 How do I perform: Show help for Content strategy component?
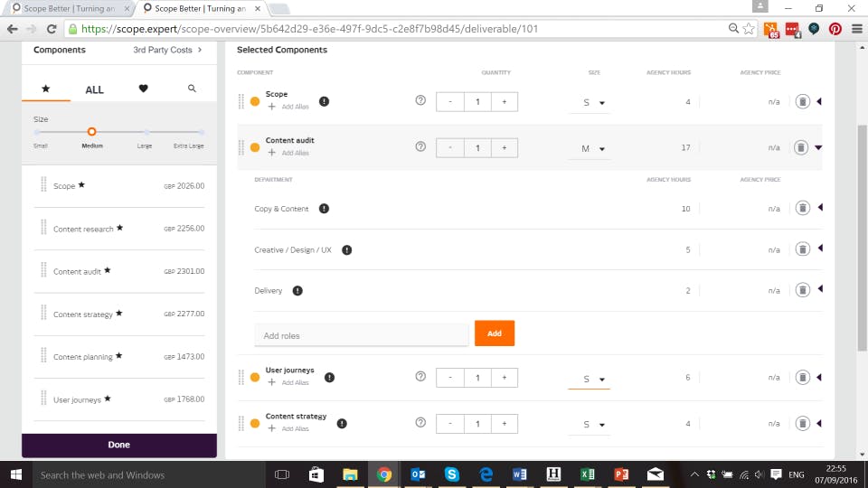coord(420,422)
